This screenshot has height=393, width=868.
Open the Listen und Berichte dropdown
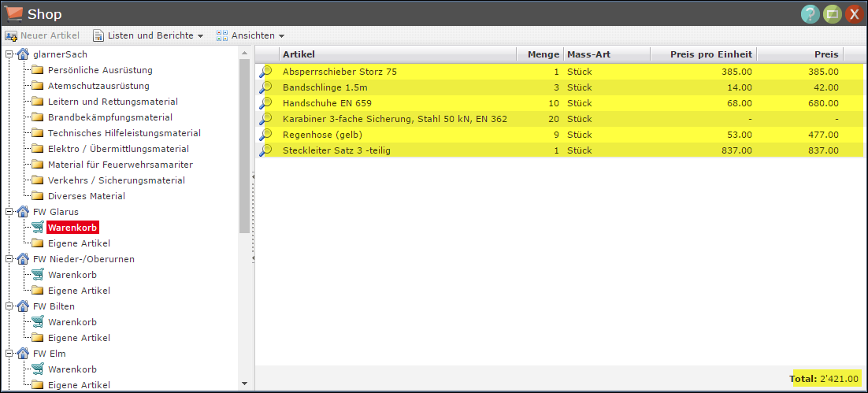148,35
